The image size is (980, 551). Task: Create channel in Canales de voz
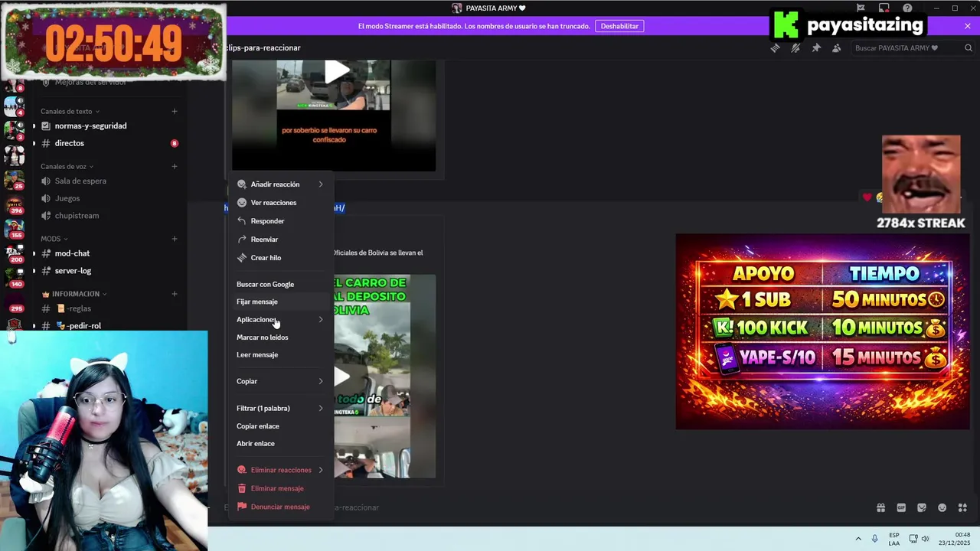coord(175,166)
